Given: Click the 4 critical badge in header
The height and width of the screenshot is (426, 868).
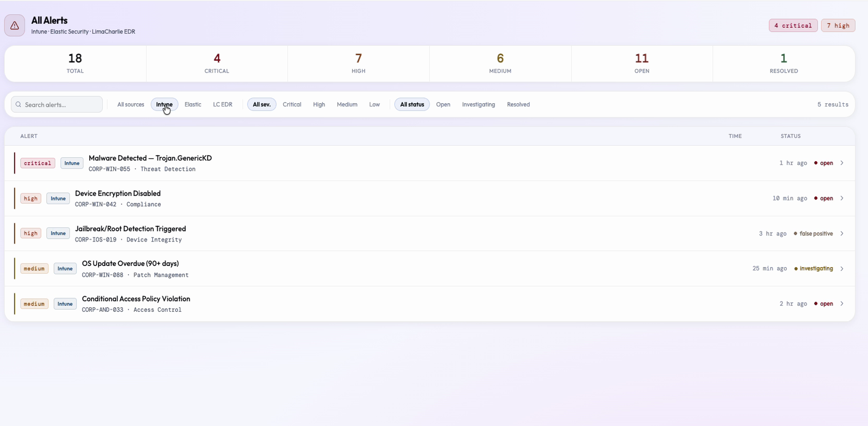Looking at the screenshot, I should tap(793, 26).
